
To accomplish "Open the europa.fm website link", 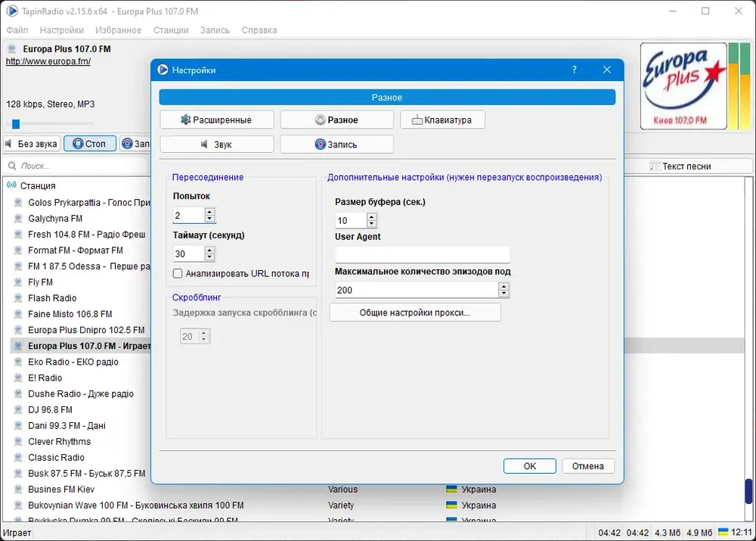I will (48, 61).
